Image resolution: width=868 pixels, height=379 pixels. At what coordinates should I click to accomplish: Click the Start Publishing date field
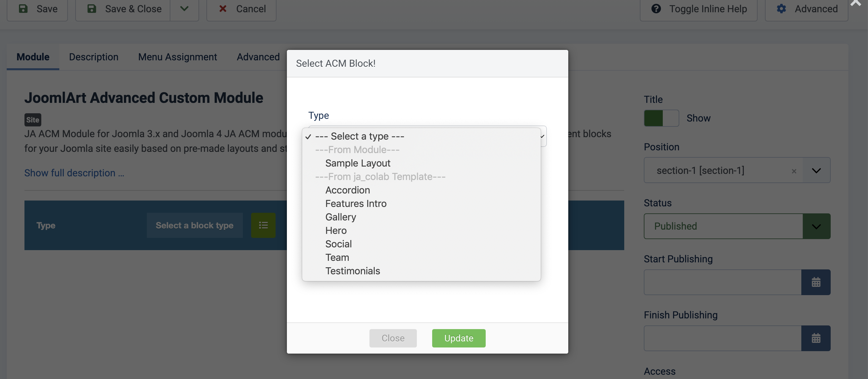point(722,282)
